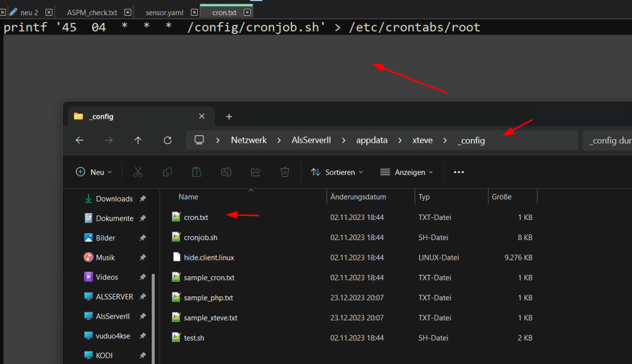Select the sample_cron.txt file
The width and height of the screenshot is (632, 364).
(x=209, y=277)
